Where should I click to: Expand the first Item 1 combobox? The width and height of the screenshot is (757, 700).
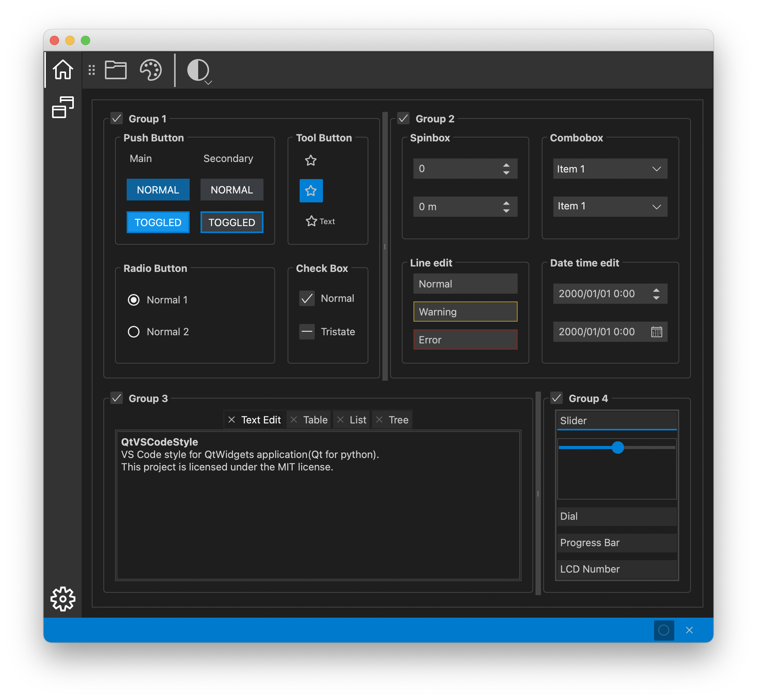pos(610,169)
